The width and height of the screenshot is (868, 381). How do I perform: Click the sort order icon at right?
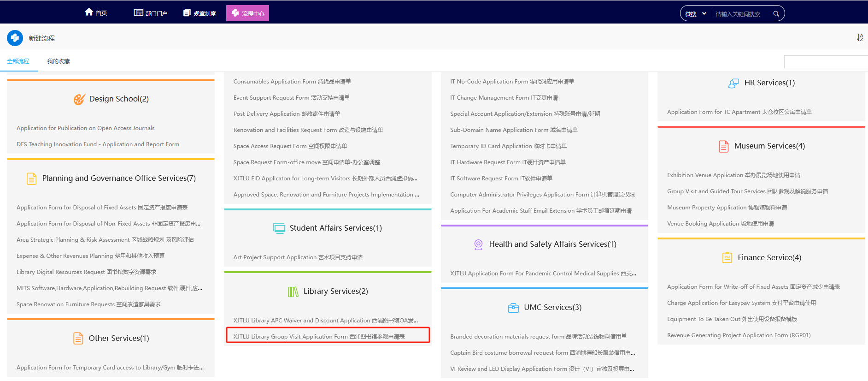(860, 37)
